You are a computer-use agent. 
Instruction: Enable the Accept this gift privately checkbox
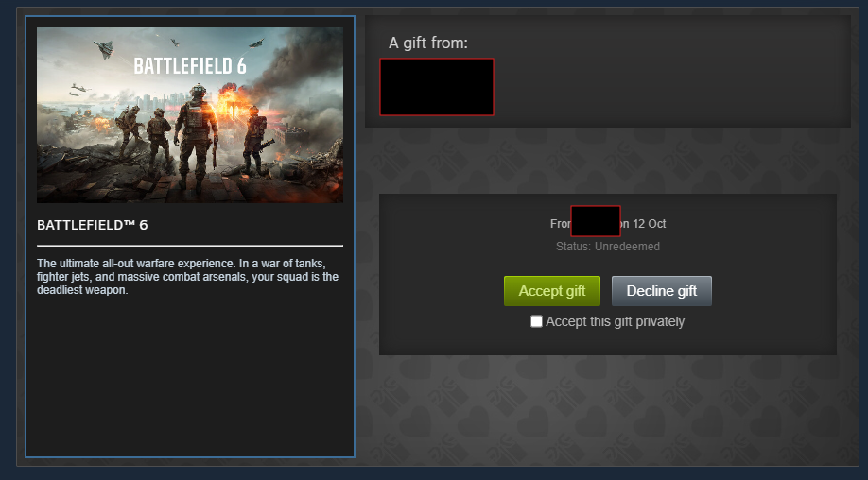tap(536, 321)
